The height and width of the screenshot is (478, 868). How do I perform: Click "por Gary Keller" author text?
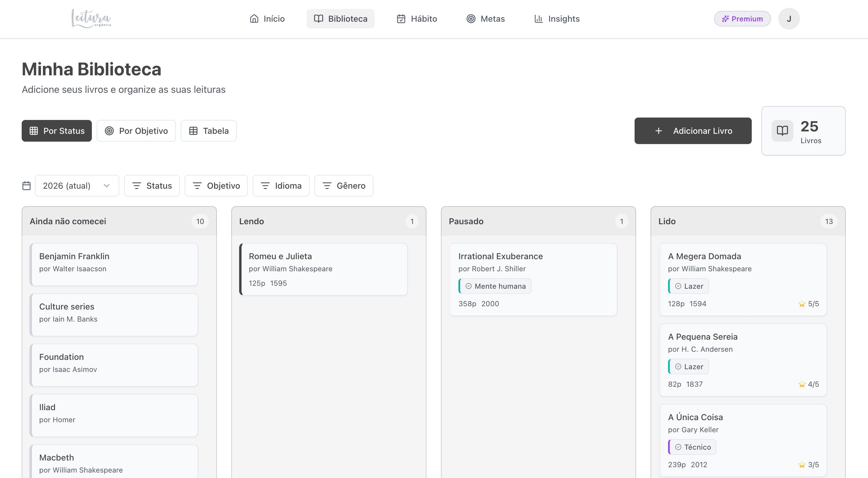(693, 430)
